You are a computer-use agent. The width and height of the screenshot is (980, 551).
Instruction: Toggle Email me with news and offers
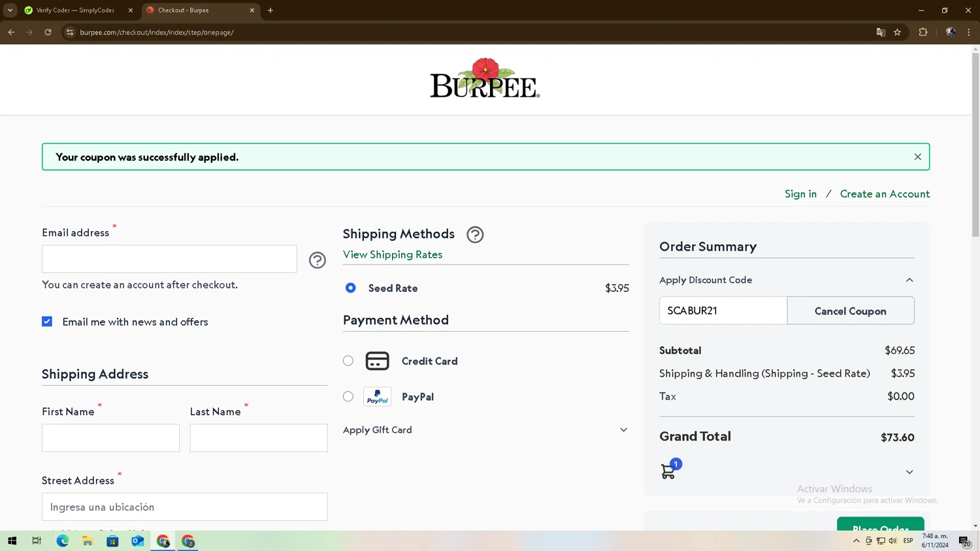(47, 321)
